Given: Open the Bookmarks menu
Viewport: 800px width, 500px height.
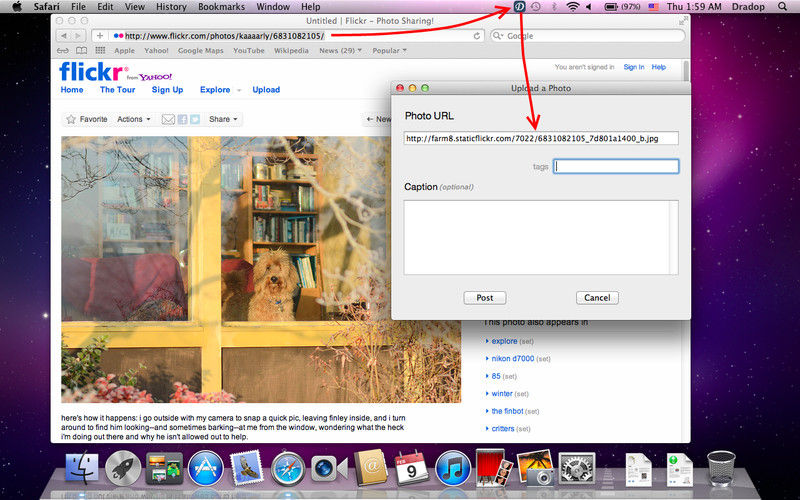Looking at the screenshot, I should point(221,7).
